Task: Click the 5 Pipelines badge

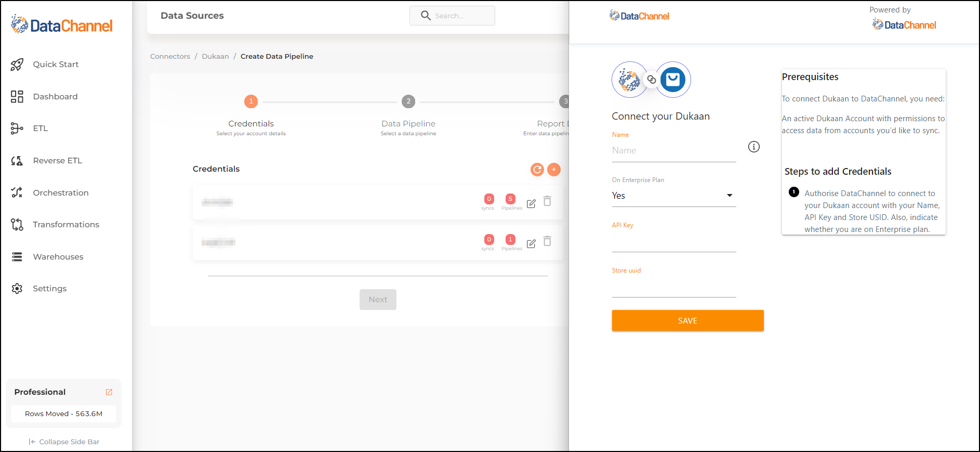Action: tap(510, 199)
